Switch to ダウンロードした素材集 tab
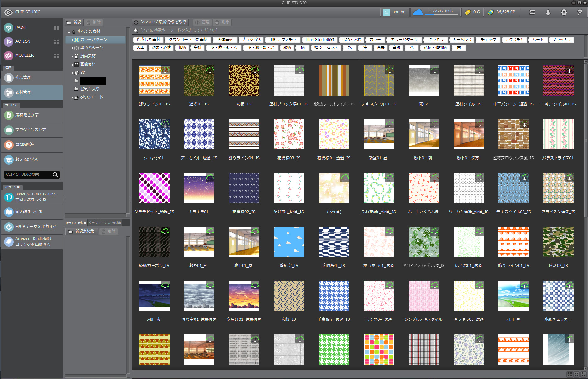Viewport: 588px width, 379px height. click(104, 223)
